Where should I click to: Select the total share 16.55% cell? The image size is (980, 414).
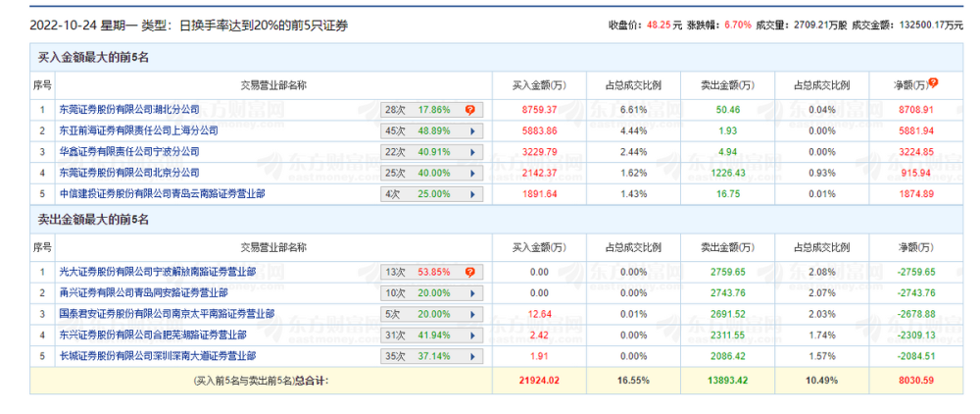tap(633, 380)
